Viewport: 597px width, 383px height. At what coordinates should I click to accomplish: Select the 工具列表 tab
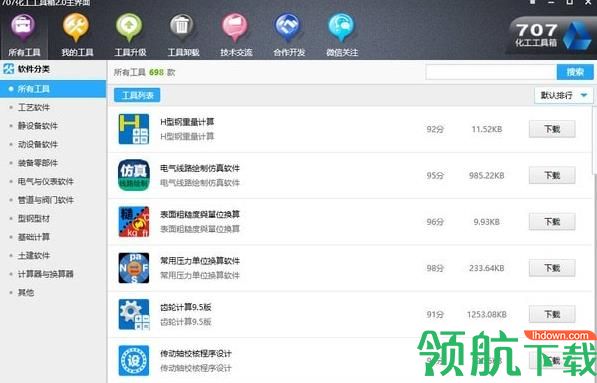point(137,95)
